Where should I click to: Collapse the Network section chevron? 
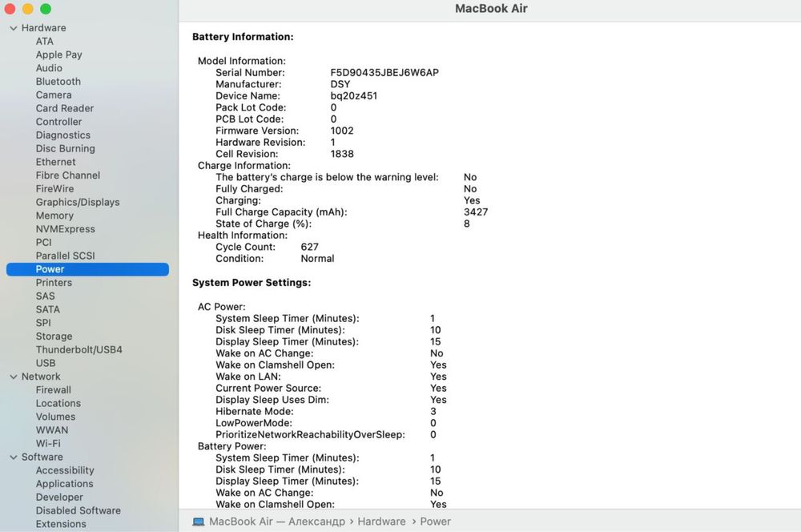point(14,377)
